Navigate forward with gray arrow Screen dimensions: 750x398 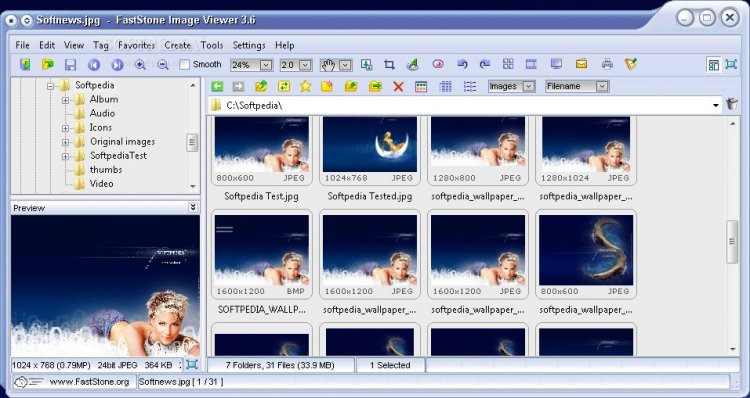[238, 87]
